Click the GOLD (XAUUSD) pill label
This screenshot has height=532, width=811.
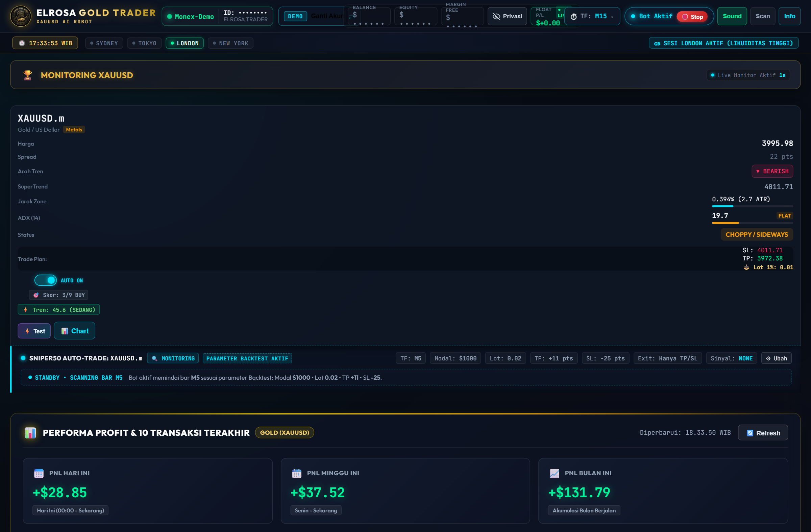point(285,433)
